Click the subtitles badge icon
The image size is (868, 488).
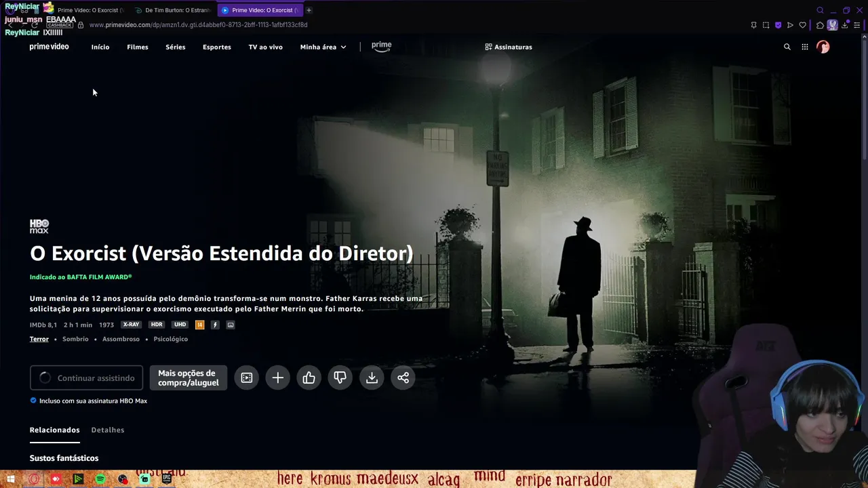coord(231,325)
